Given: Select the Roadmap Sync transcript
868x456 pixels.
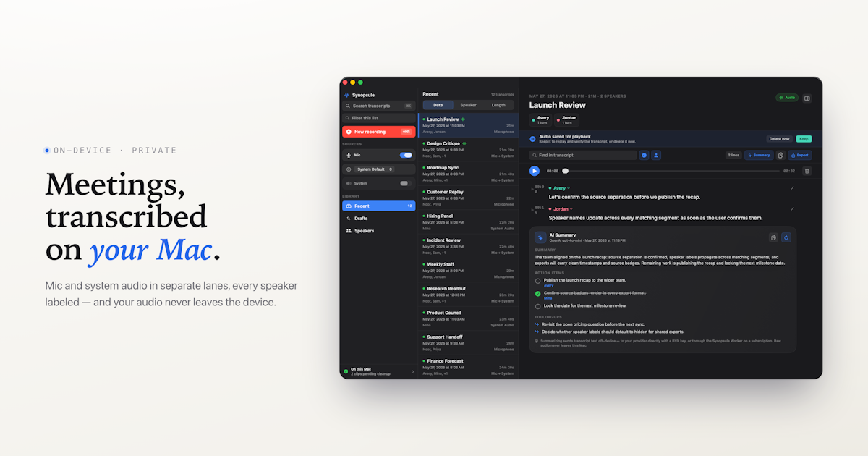Looking at the screenshot, I should pyautogui.click(x=468, y=174).
